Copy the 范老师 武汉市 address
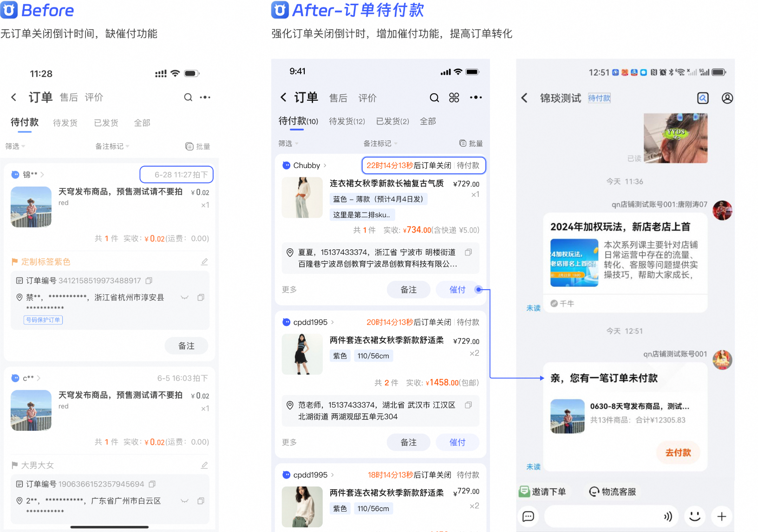758x532 pixels. click(468, 405)
